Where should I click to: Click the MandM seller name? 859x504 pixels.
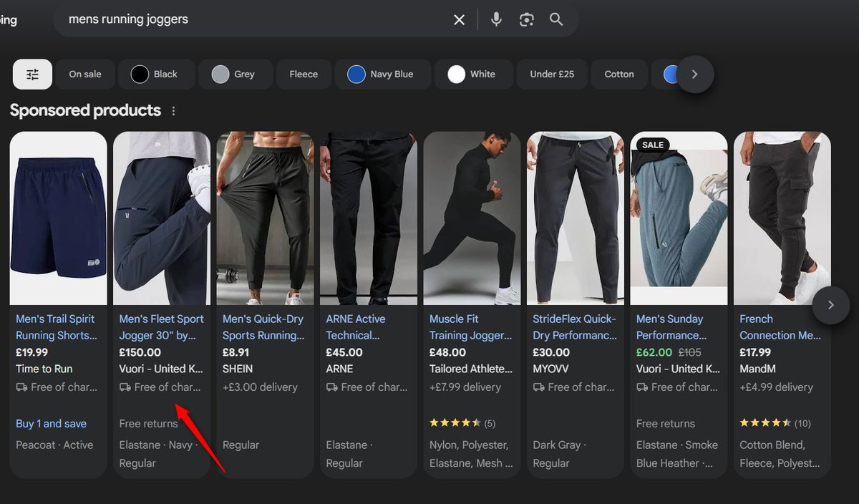(x=757, y=369)
